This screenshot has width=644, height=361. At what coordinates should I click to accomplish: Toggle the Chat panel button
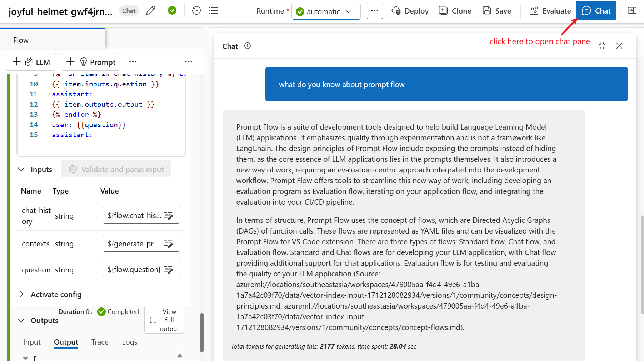coord(596,11)
